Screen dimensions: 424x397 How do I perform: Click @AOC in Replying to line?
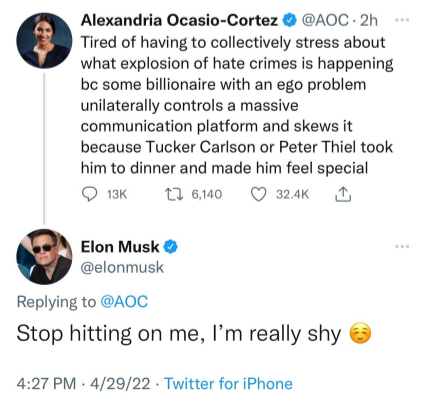[124, 302]
